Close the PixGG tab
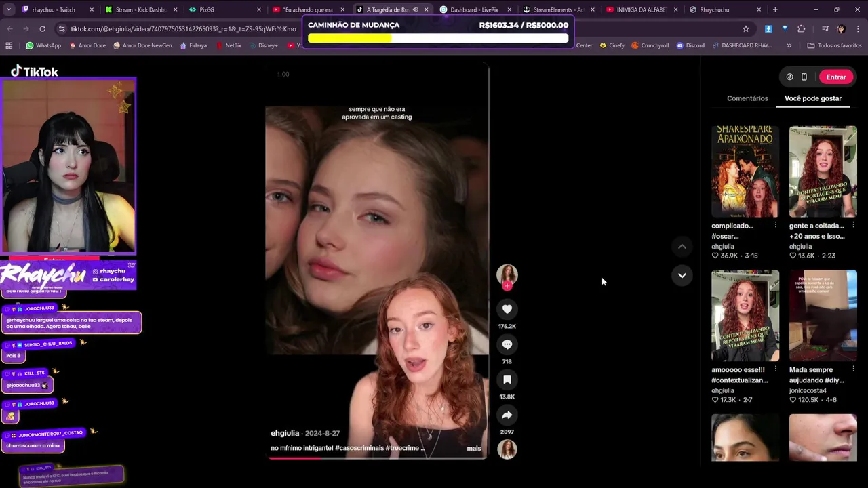The width and height of the screenshot is (868, 488). tap(258, 9)
